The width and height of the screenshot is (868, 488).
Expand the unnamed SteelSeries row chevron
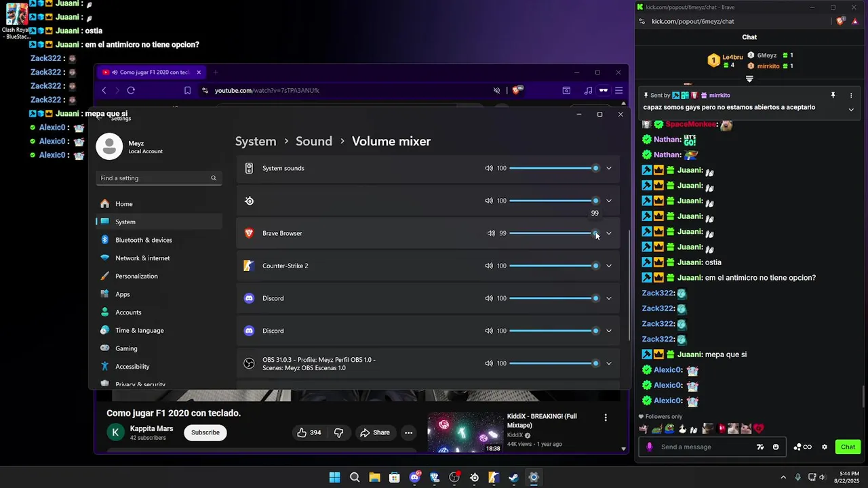click(x=608, y=201)
